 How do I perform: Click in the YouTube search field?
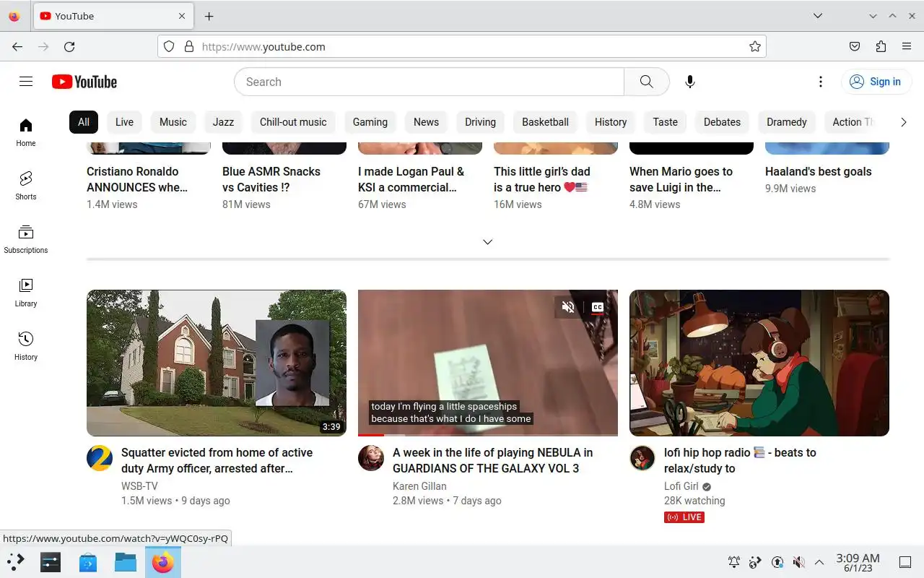429,82
